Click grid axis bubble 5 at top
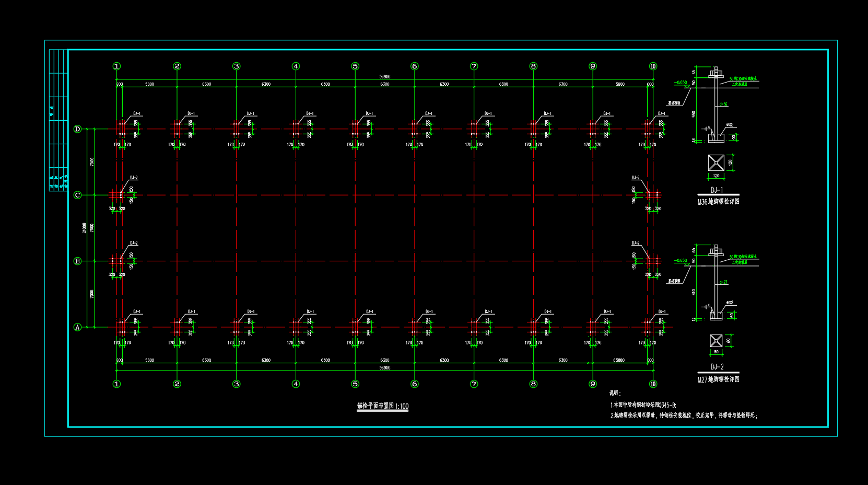The width and height of the screenshot is (868, 485). coord(355,66)
